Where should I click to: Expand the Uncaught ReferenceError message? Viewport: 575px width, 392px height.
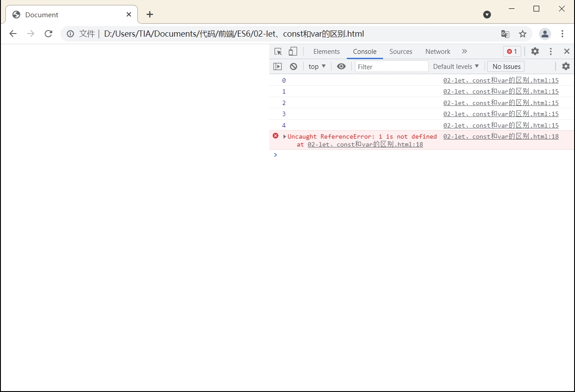coord(285,137)
